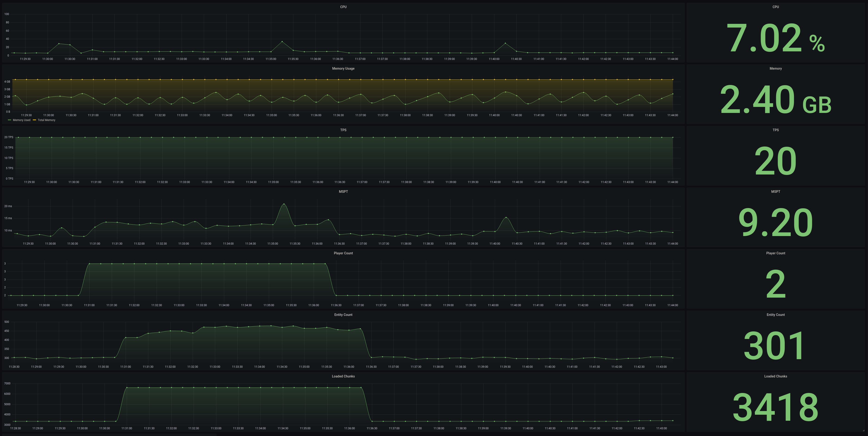Viewport: 868px width, 436px height.
Task: Open the MSPT graph panel title menu
Action: [x=343, y=192]
